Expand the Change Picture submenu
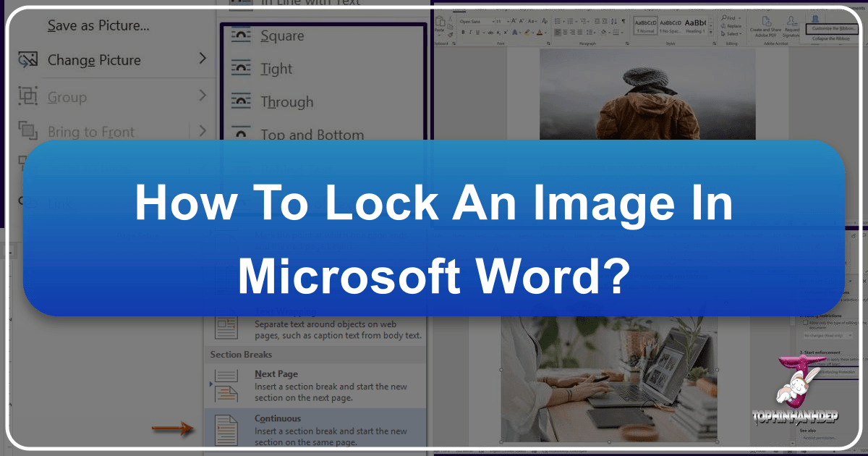 [94, 60]
